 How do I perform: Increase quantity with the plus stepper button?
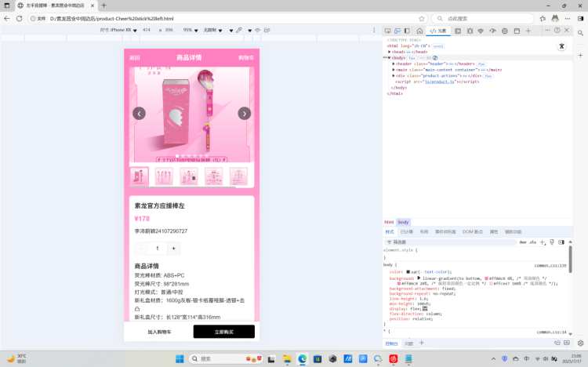tap(173, 249)
